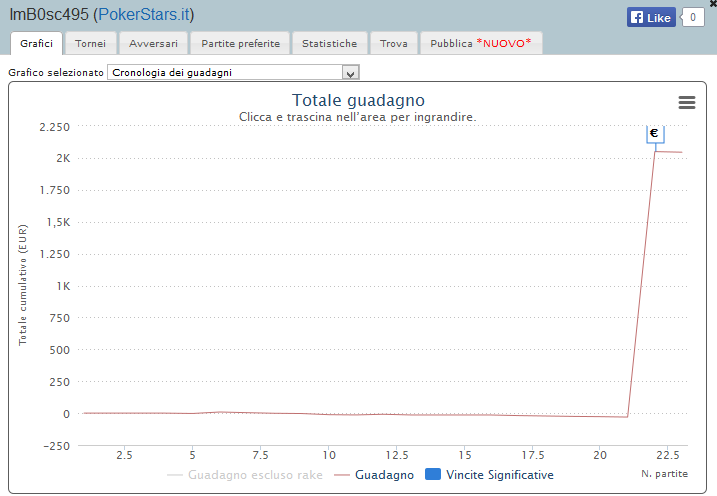This screenshot has height=496, width=717.
Task: Click the Facebook like count bubble
Action: pos(692,17)
